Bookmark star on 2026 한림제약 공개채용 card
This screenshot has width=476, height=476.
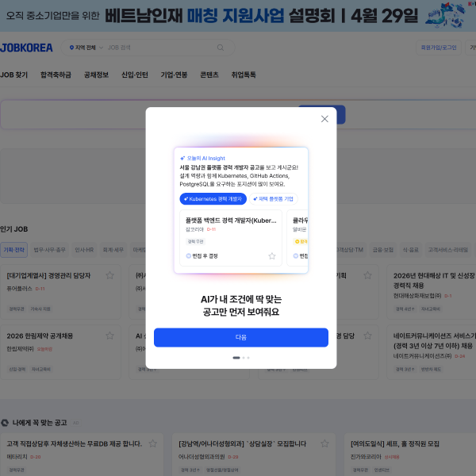(x=109, y=336)
